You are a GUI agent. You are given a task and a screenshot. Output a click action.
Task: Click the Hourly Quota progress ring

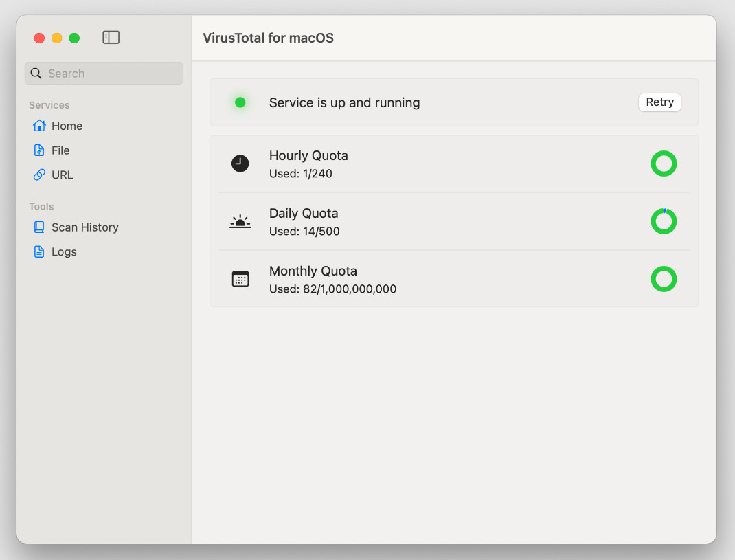click(664, 164)
